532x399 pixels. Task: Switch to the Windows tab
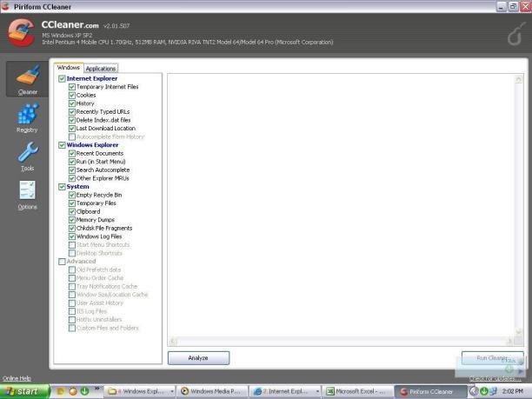(x=69, y=68)
